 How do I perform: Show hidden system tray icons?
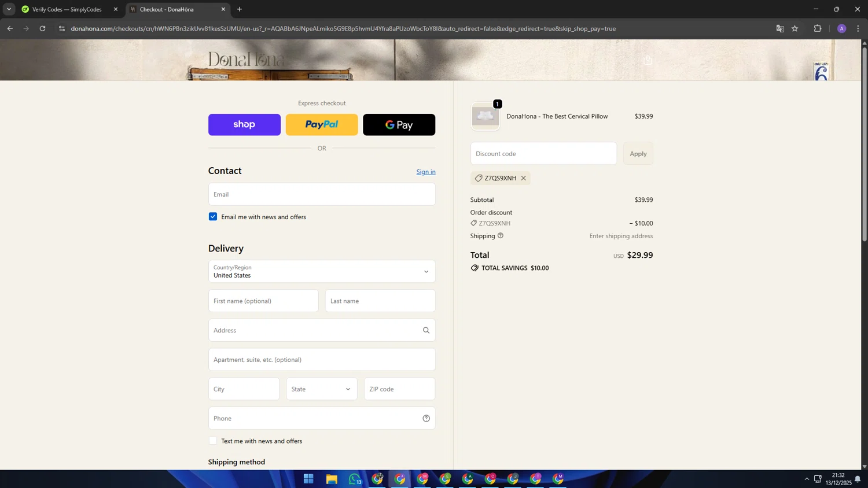(x=807, y=479)
